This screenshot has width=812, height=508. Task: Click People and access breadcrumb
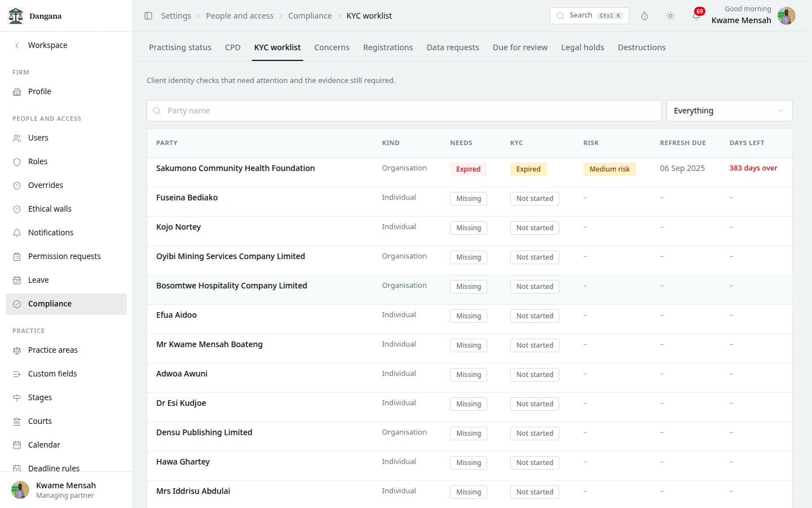(240, 16)
